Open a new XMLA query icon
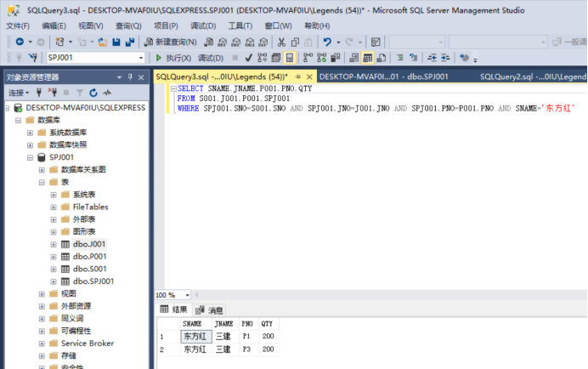588x369 pixels. point(250,42)
